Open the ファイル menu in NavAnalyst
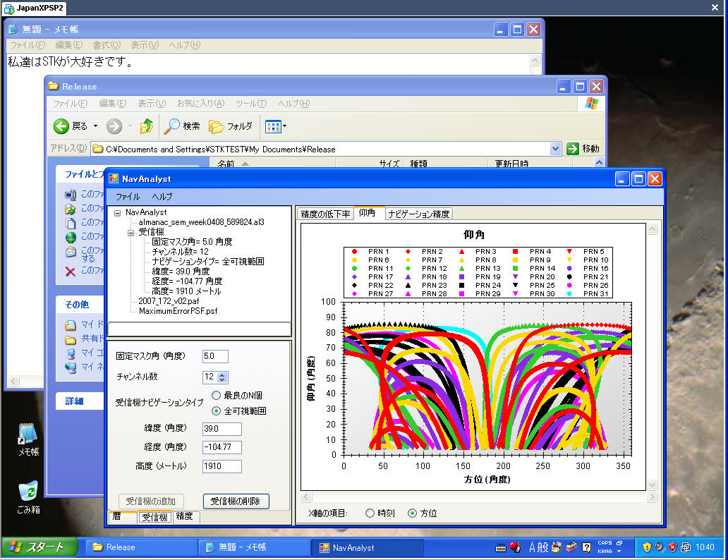The image size is (728, 560). (128, 196)
